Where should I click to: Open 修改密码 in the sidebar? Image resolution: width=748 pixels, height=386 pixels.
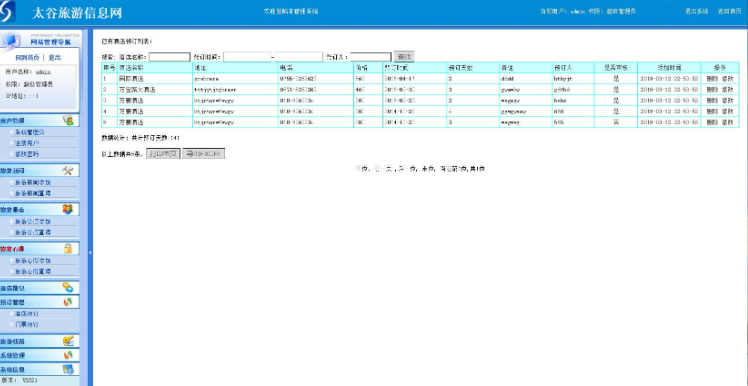pyautogui.click(x=27, y=154)
